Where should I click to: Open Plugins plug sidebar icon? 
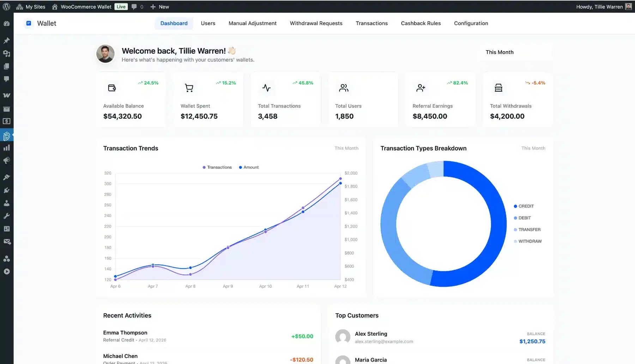tap(6, 190)
